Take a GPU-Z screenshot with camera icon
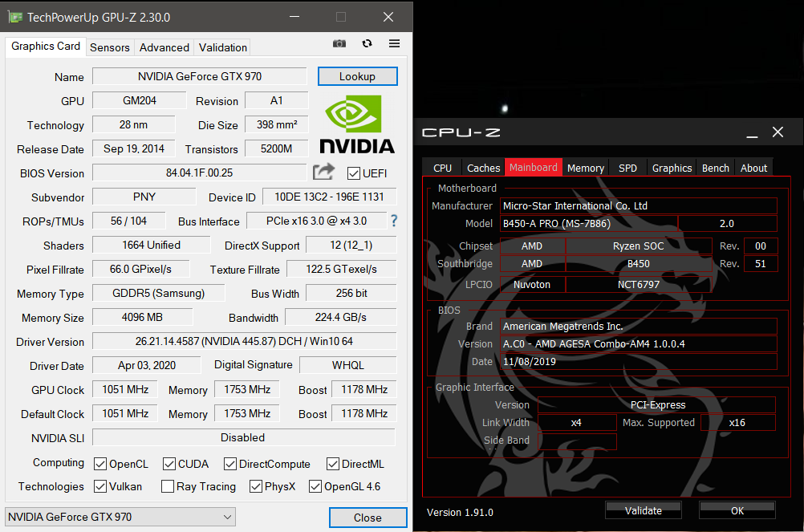Viewport: 804px width, 532px height. click(x=339, y=44)
